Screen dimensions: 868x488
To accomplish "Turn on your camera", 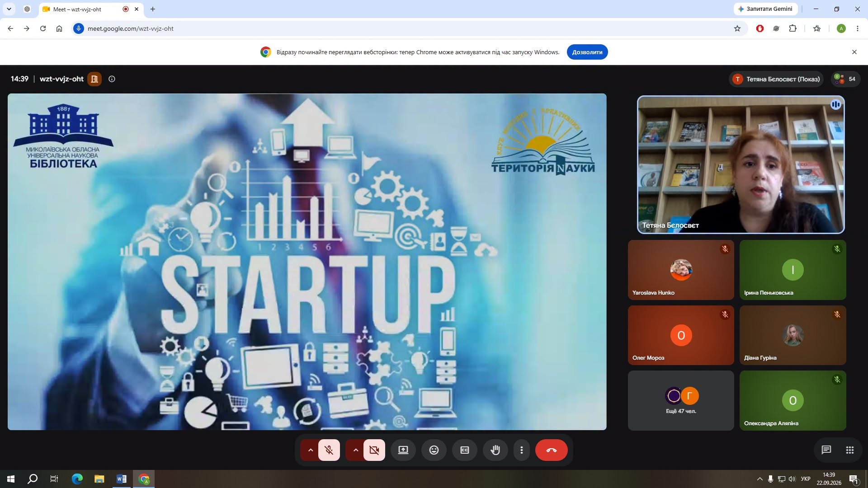I will pos(374,450).
